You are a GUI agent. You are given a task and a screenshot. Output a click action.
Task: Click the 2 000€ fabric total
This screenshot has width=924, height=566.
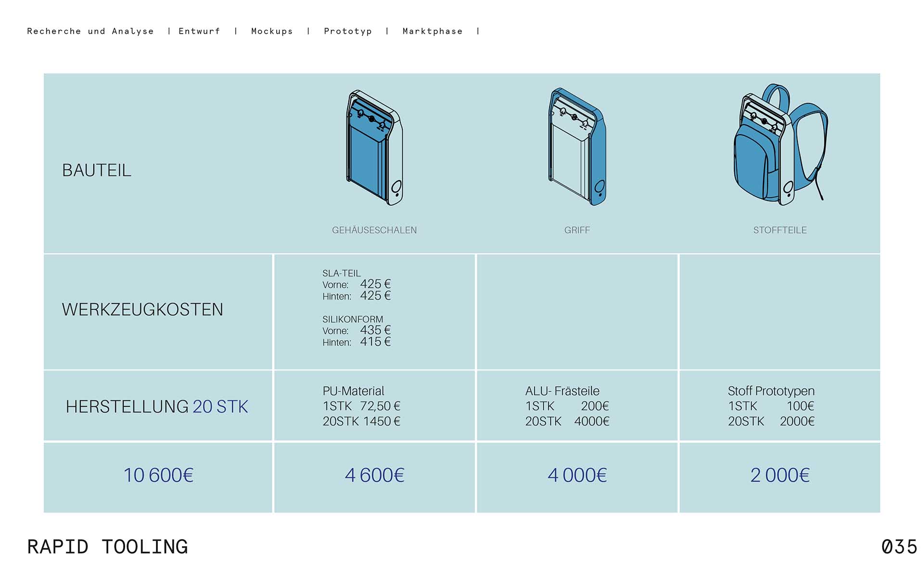[x=780, y=476]
